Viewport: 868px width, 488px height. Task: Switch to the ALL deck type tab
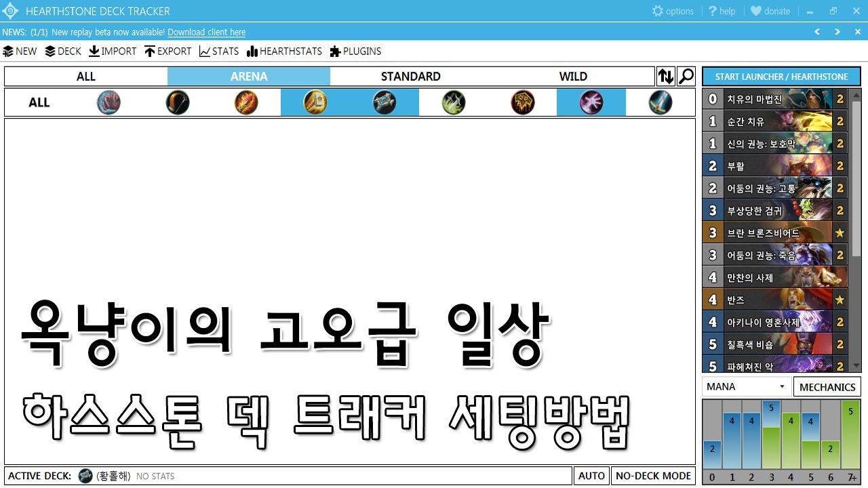(x=86, y=77)
